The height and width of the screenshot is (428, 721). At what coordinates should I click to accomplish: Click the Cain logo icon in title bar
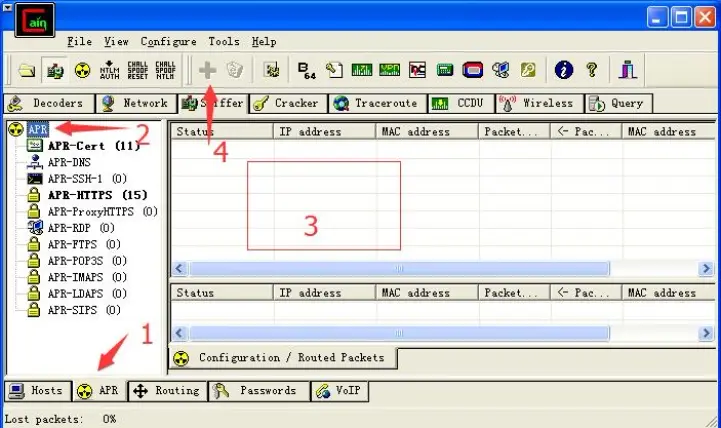coord(35,20)
